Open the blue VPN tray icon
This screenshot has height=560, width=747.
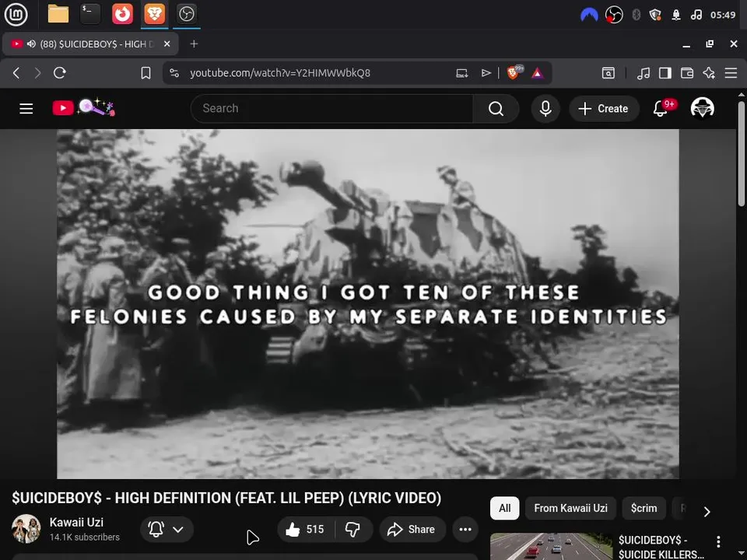589,15
